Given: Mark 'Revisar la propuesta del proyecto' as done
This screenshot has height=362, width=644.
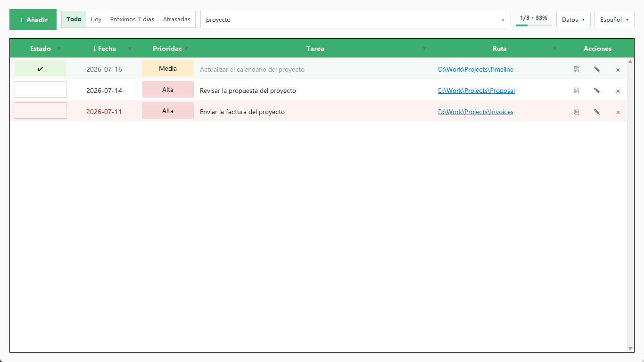Looking at the screenshot, I should [x=41, y=90].
